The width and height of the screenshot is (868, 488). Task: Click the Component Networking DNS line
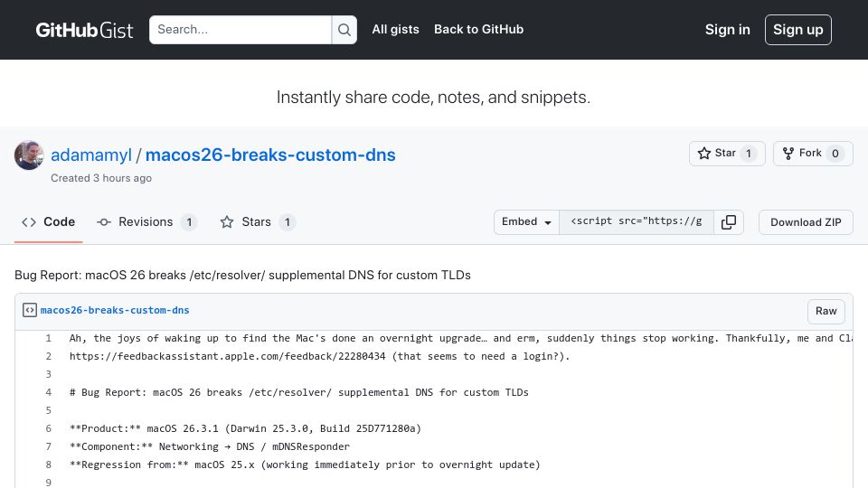point(210,446)
